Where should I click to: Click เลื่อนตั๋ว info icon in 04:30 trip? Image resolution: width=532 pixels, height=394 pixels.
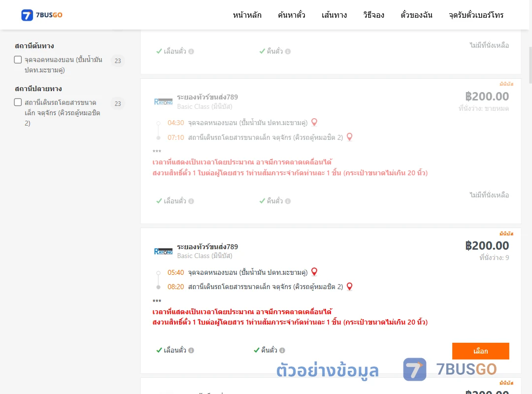point(191,201)
